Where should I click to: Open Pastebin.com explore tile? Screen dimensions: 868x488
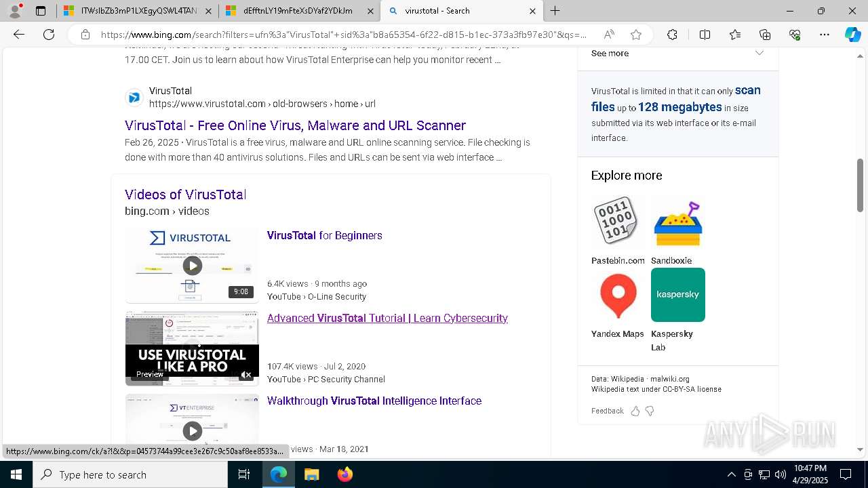618,230
